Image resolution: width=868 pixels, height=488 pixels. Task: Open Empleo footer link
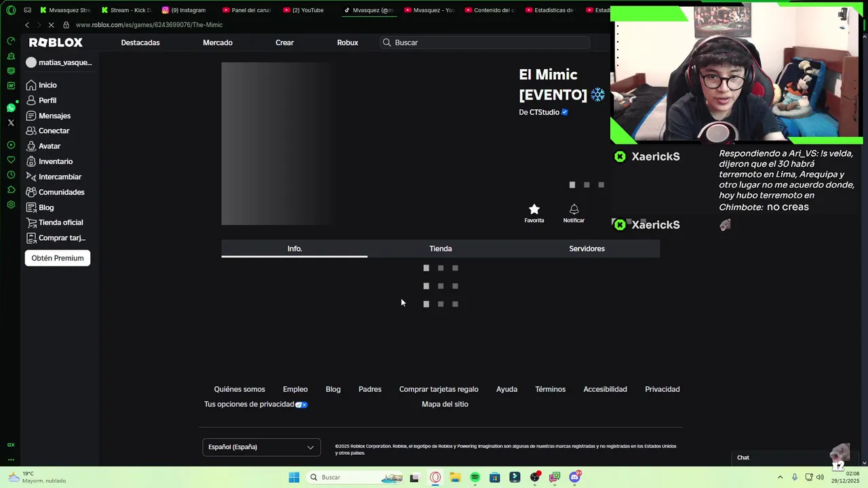(x=295, y=390)
